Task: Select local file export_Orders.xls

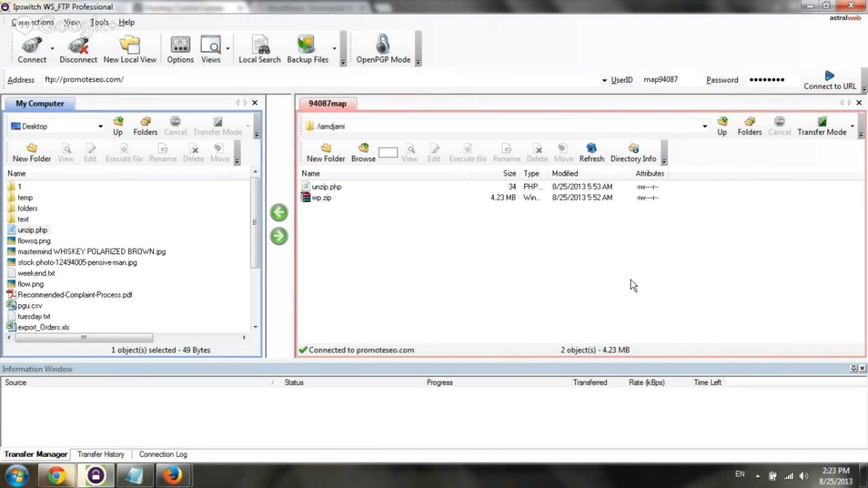Action: 43,327
